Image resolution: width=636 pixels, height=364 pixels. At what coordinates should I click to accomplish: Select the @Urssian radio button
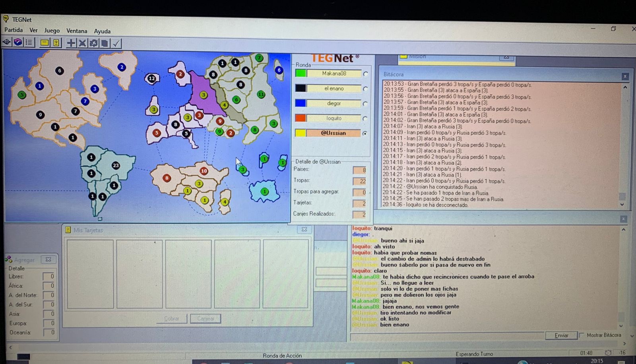pyautogui.click(x=365, y=134)
